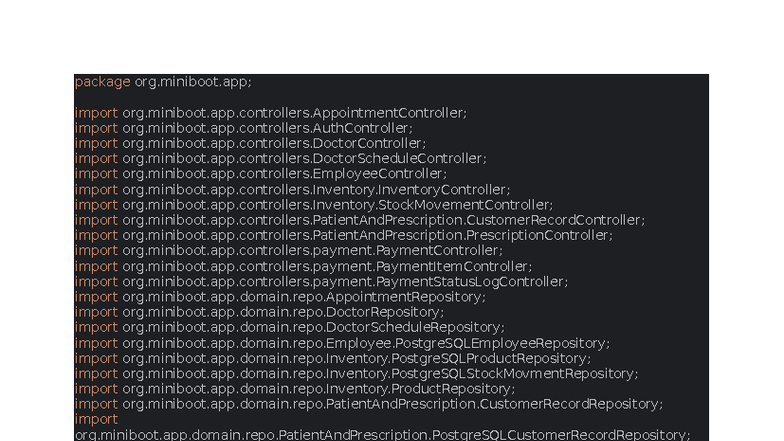Select the DoctorRepository; import line
The image size is (784, 441).
[260, 312]
